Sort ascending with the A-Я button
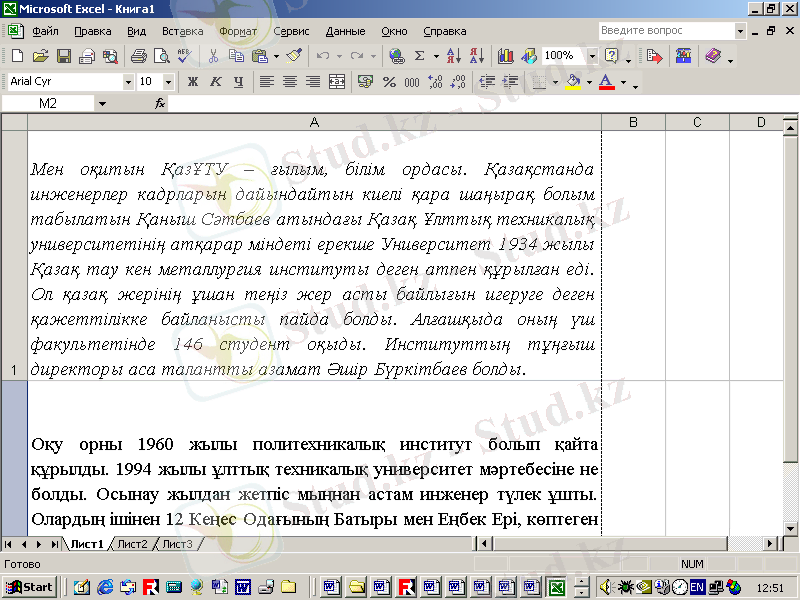Image resolution: width=800 pixels, height=600 pixels. click(x=453, y=56)
